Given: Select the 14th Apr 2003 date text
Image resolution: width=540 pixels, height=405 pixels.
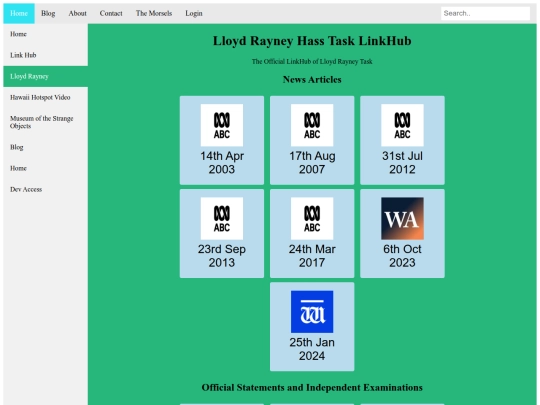Looking at the screenshot, I should pyautogui.click(x=222, y=163).
